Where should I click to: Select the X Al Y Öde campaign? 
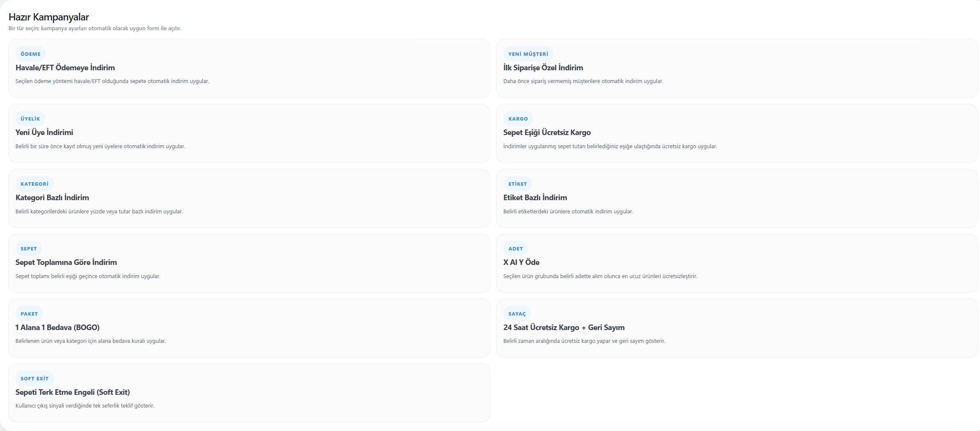point(737,263)
